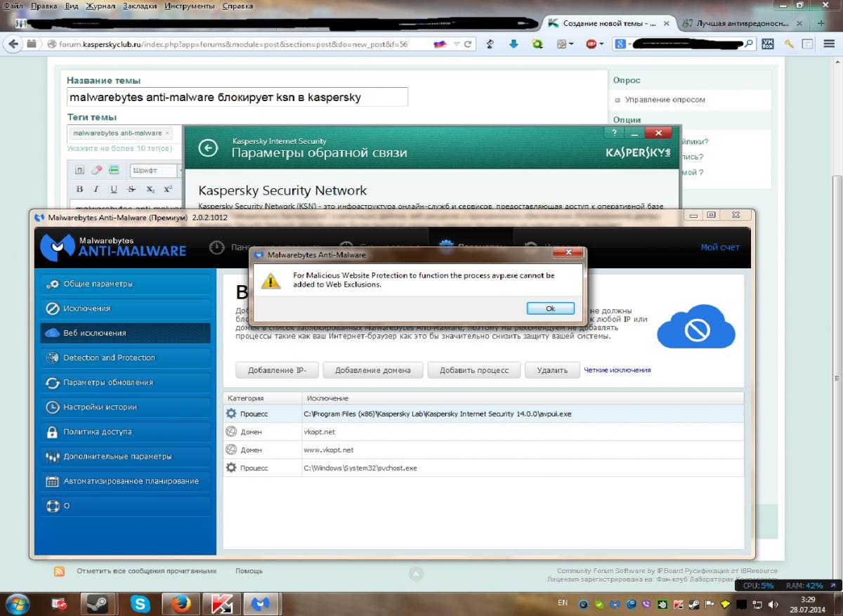Select the avpui.exe process exclusion row
This screenshot has width=843, height=616.
[483, 414]
